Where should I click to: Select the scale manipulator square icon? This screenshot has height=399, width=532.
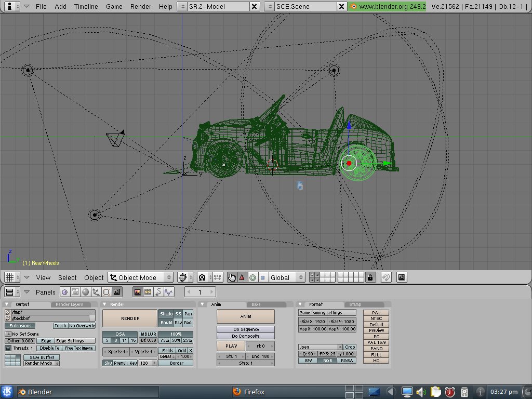[x=262, y=277]
